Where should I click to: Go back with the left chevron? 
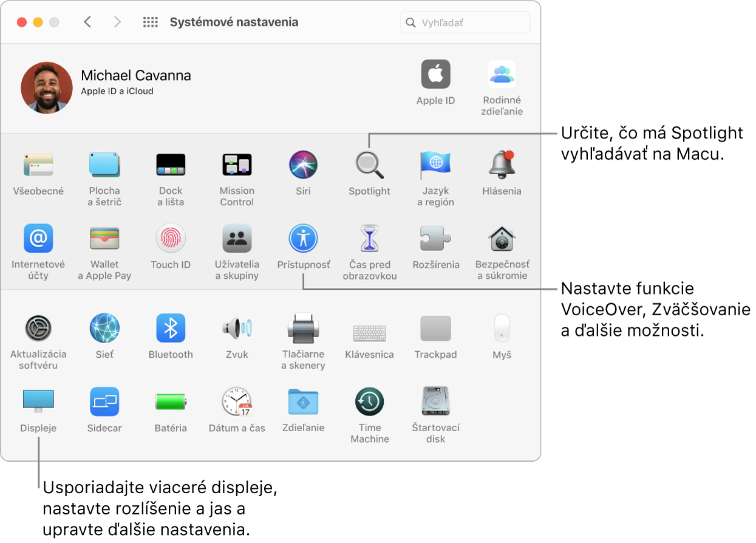pyautogui.click(x=87, y=22)
